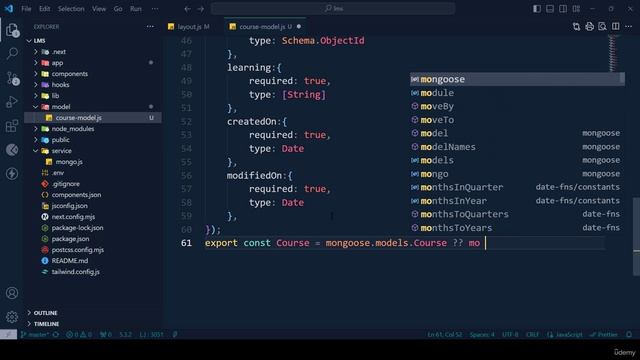Click the print icon in editor toolbar
This screenshot has width=640, height=360.
(x=589, y=27)
